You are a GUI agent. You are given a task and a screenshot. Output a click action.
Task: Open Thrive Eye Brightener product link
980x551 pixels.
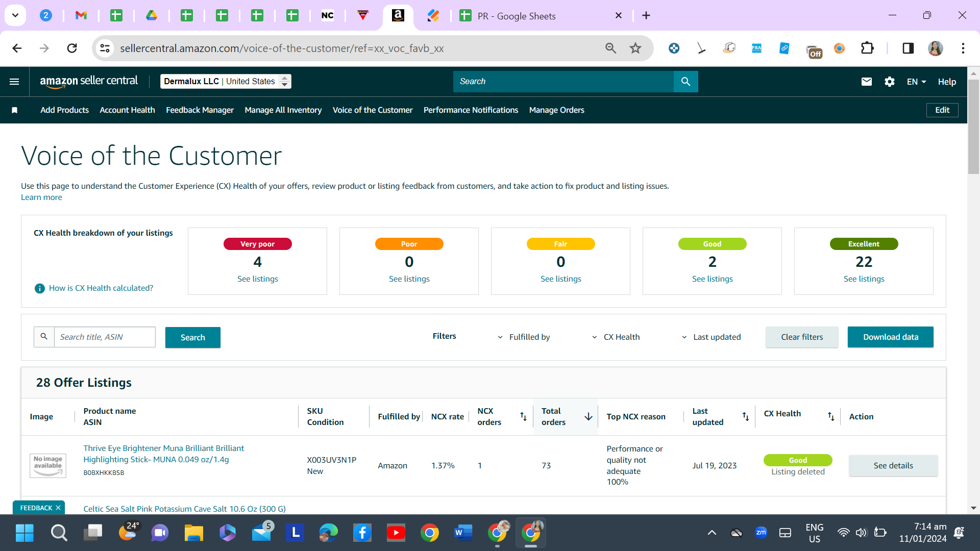click(164, 454)
